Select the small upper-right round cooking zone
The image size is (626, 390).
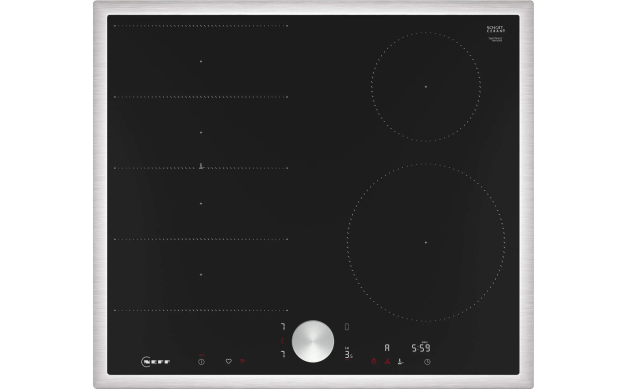(x=426, y=87)
